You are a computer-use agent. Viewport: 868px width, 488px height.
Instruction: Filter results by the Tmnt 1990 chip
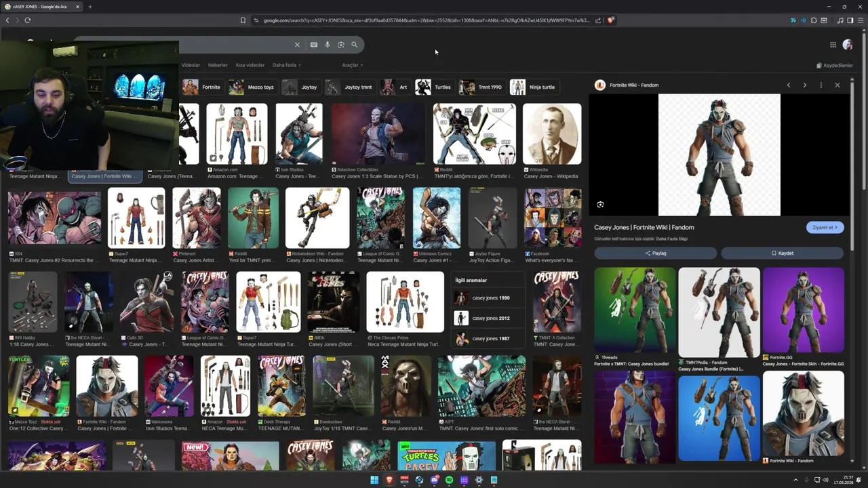[481, 87]
